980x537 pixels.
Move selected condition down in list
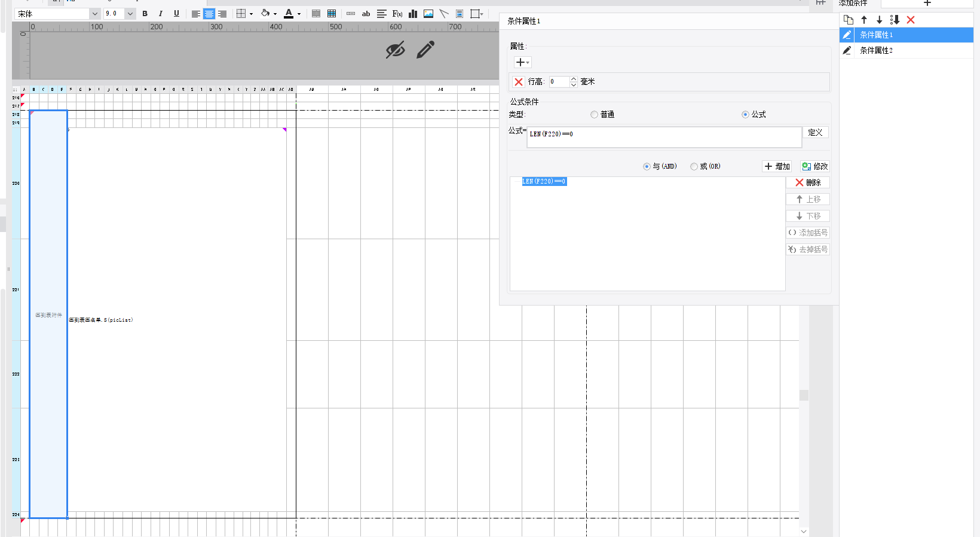[x=880, y=20]
